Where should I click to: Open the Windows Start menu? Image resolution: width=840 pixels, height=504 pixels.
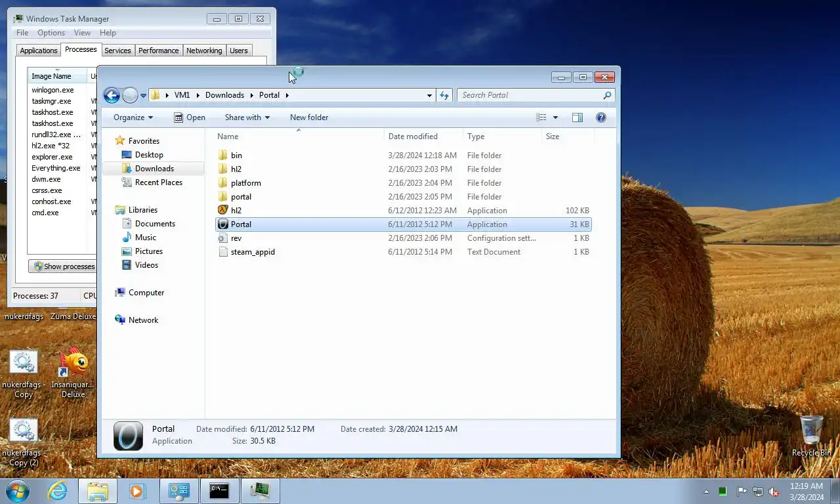click(18, 491)
